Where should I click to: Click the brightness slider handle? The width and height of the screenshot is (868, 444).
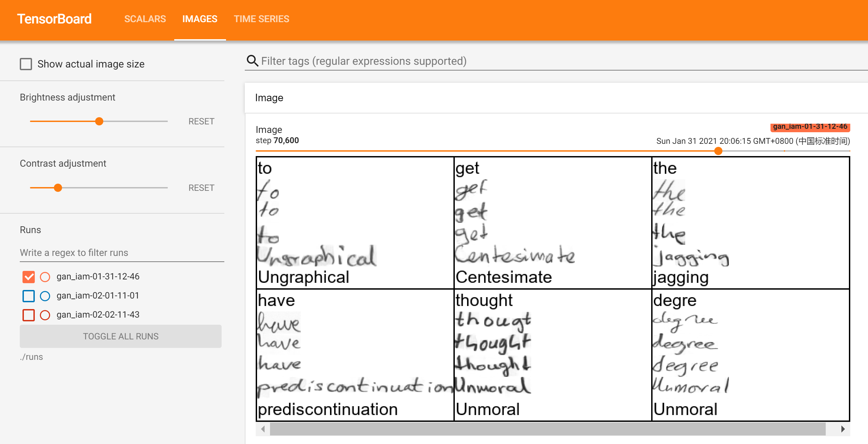pyautogui.click(x=99, y=121)
